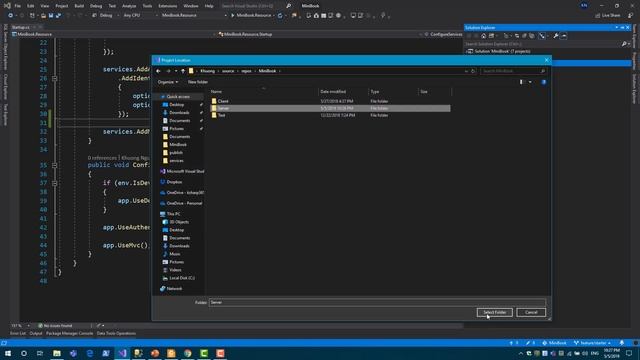Open Quick access in navigation pane
This screenshot has height=360, width=640.
(178, 97)
